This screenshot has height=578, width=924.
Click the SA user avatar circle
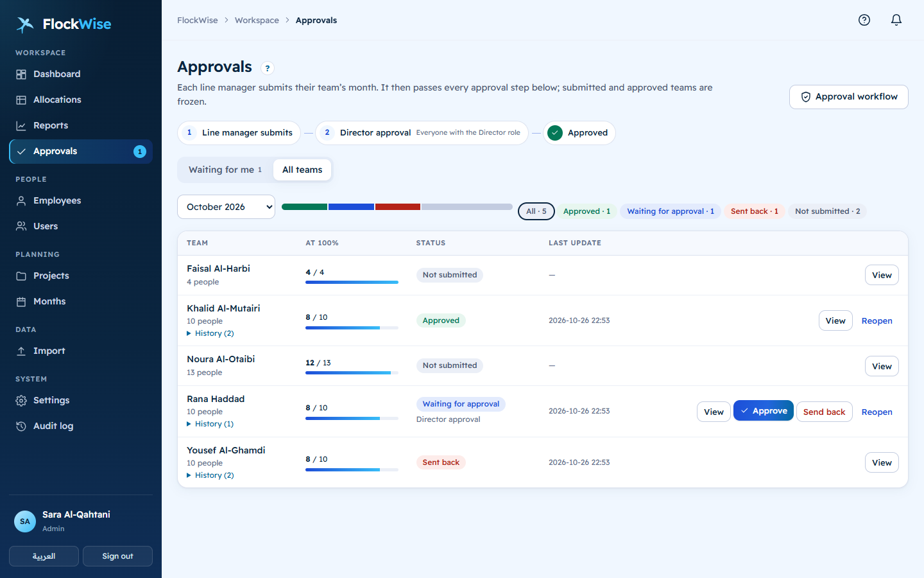coord(25,521)
